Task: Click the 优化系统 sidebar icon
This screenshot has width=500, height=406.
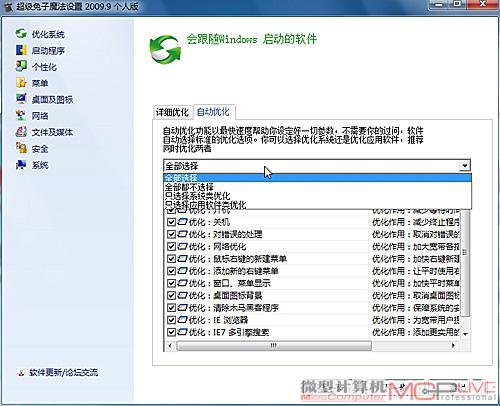Action: 21,34
